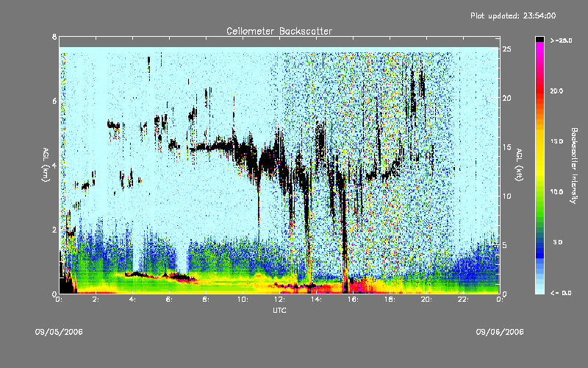The image size is (588, 368).
Task: Click the "20:" hour tick on UTC axis
Action: pyautogui.click(x=426, y=300)
